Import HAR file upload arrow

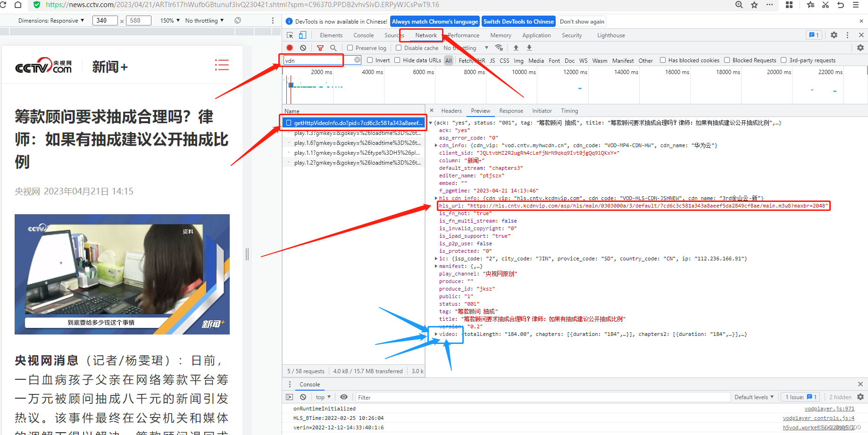click(x=516, y=48)
